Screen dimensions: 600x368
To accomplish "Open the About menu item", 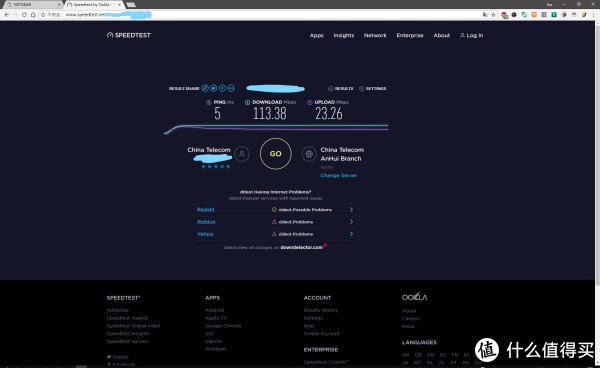I will 442,35.
